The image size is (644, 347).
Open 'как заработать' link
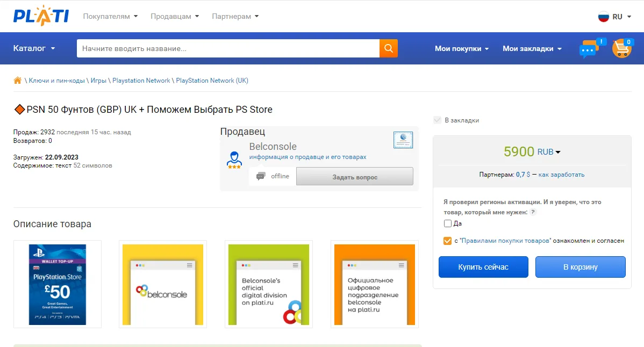pos(561,175)
